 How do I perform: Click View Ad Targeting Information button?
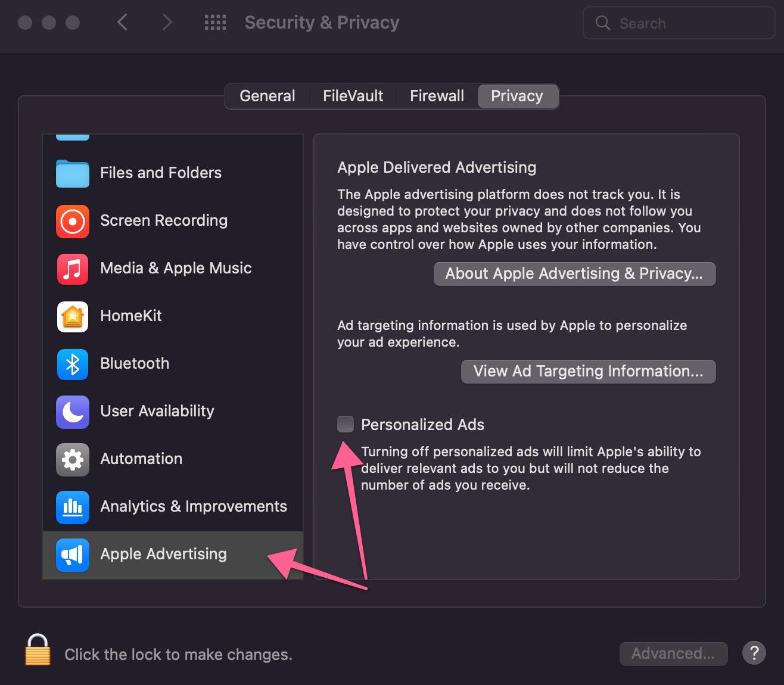pyautogui.click(x=588, y=372)
